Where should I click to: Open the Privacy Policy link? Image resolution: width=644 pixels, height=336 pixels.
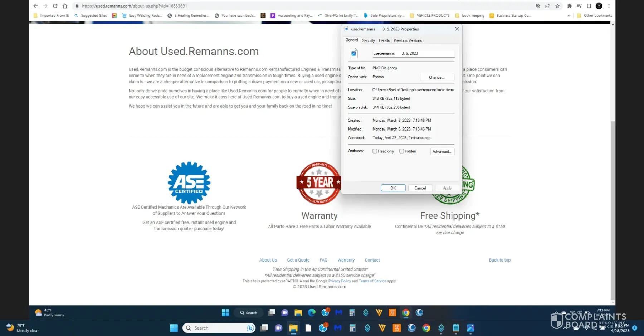point(340,281)
